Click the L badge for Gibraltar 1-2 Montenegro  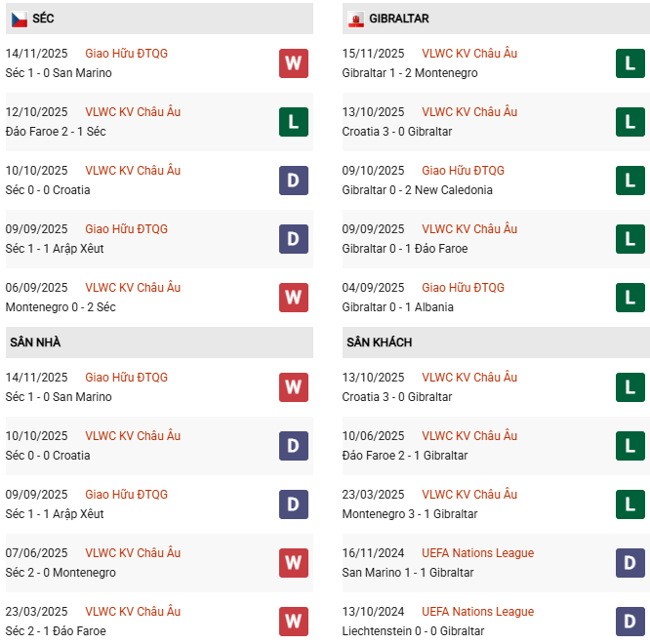pyautogui.click(x=630, y=63)
